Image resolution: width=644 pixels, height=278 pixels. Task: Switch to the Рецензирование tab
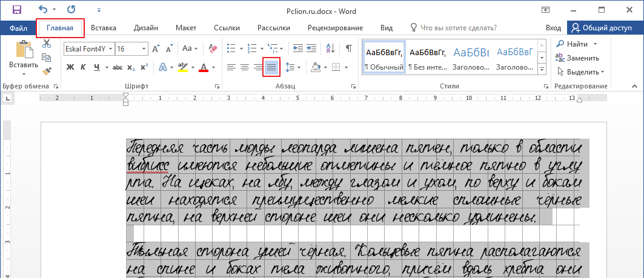(x=335, y=28)
